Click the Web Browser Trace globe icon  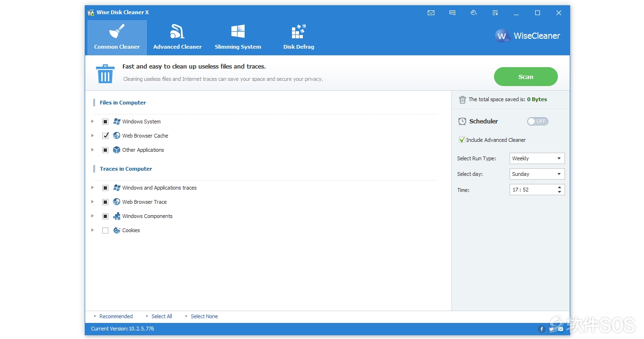tap(117, 202)
